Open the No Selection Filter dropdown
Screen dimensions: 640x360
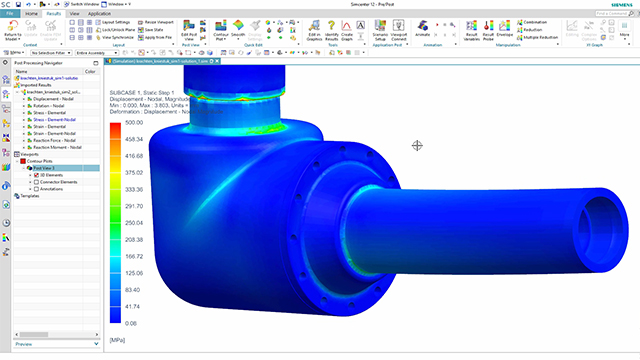[x=51, y=53]
